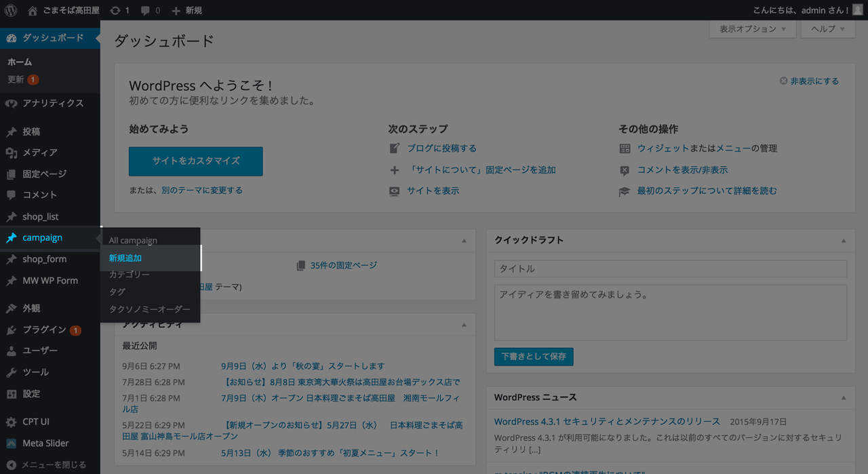Click the 下書きとして保存 button

click(x=534, y=357)
